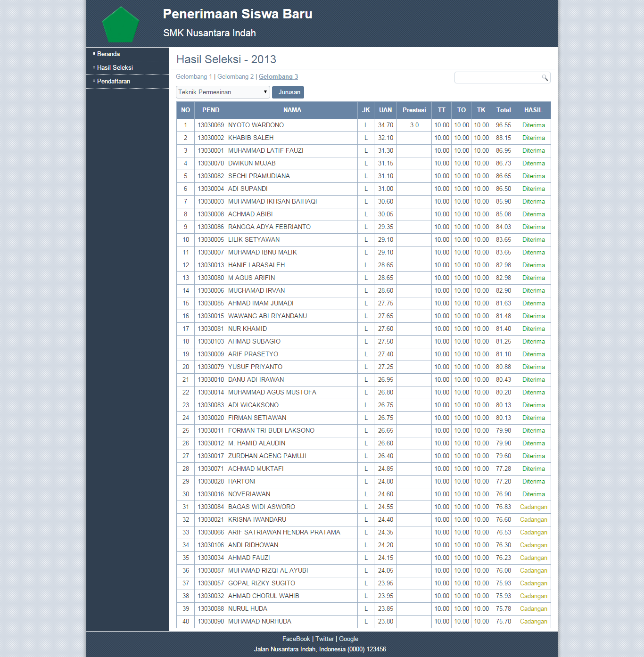Click the UAN column header
The image size is (644, 657).
coord(386,110)
